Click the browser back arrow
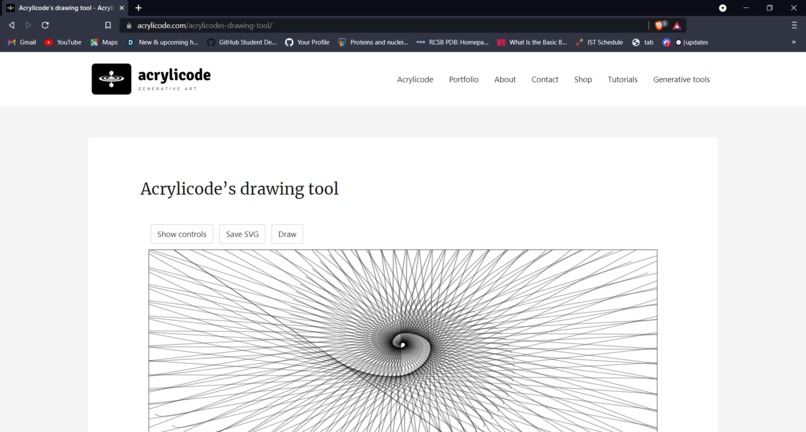 click(11, 25)
